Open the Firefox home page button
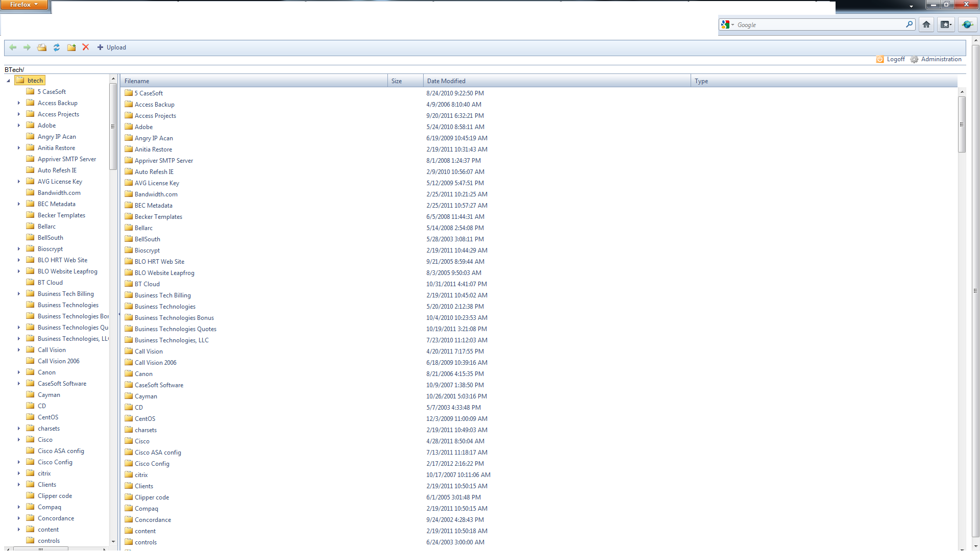 click(926, 24)
